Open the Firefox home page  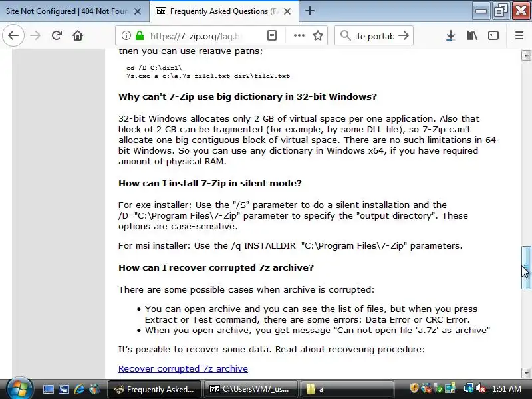[x=78, y=35]
